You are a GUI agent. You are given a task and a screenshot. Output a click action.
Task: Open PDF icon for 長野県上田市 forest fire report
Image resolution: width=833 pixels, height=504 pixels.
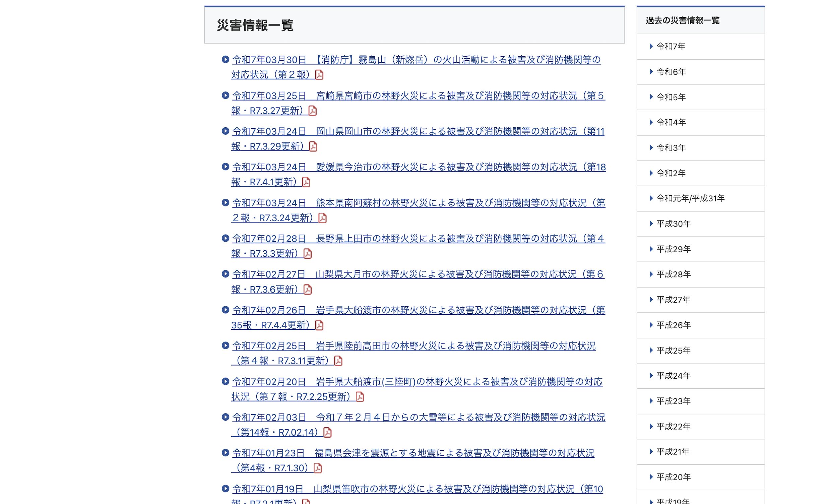tap(307, 254)
